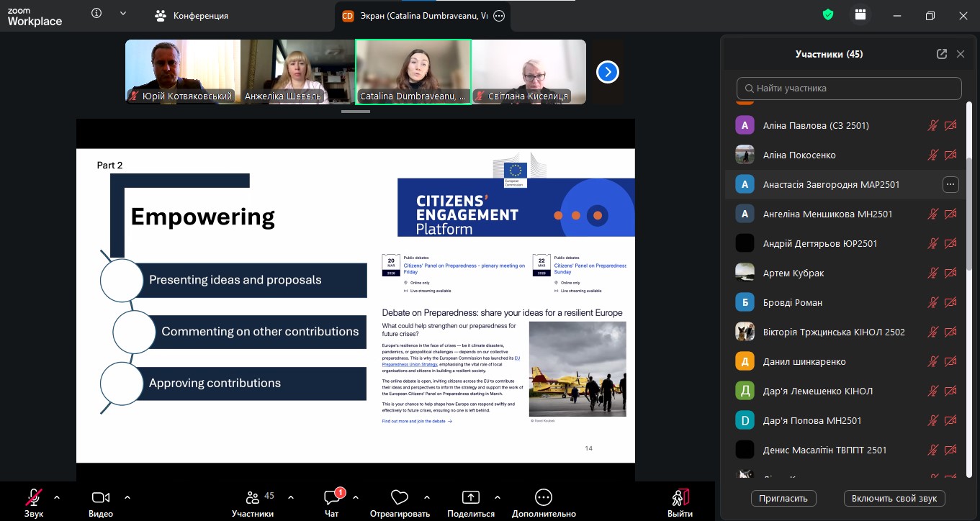Screen dimensions: 980x521
Task: Open the Chat icon with notification
Action: [x=332, y=497]
